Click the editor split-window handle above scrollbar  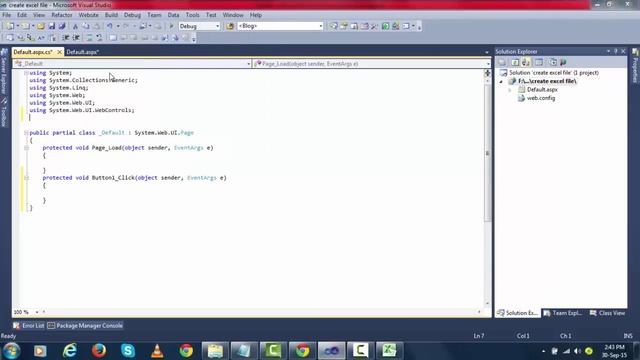[487, 73]
